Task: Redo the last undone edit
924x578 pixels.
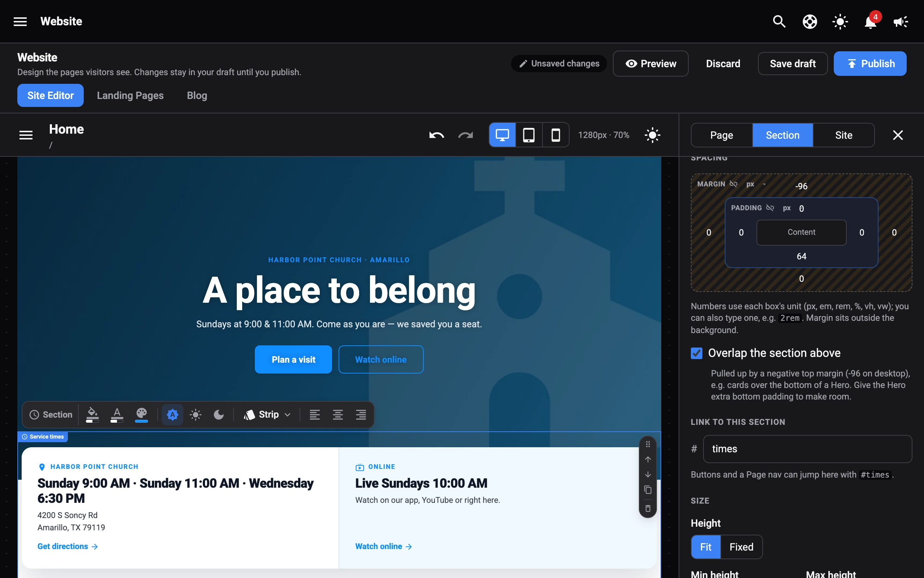Action: pyautogui.click(x=466, y=135)
